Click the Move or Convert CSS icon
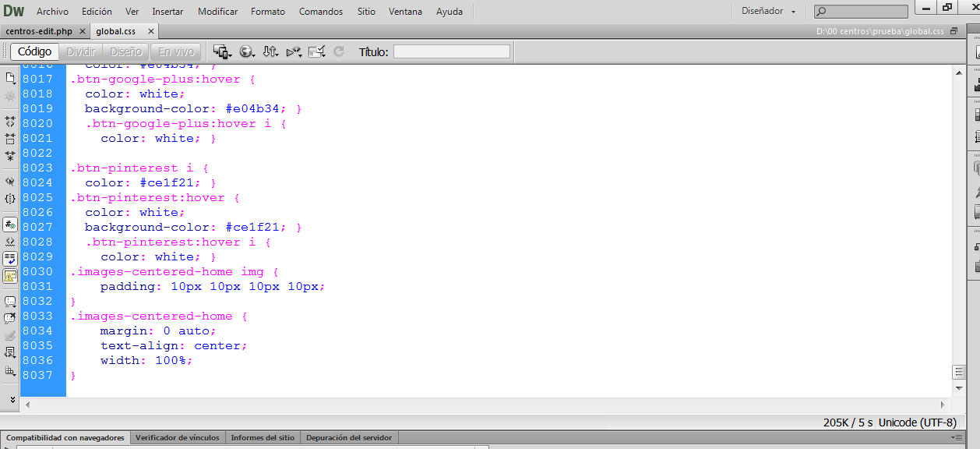The height and width of the screenshot is (449, 980). [10, 371]
